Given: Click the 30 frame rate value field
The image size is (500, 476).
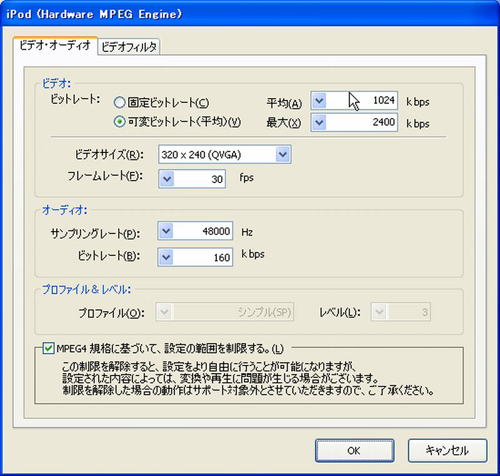Looking at the screenshot, I should tap(199, 179).
